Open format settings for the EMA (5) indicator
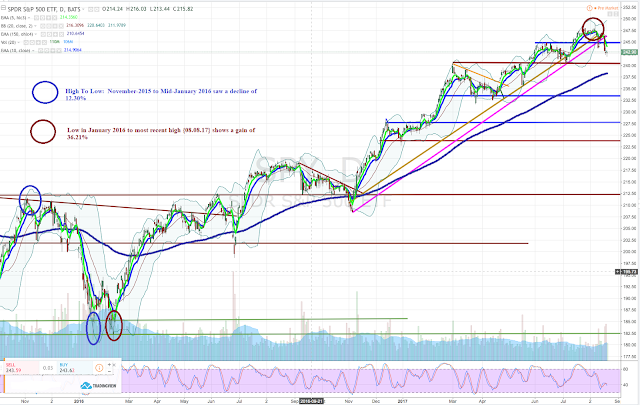Image resolution: width=640 pixels, height=405 pixels. pyautogui.click(x=42, y=18)
